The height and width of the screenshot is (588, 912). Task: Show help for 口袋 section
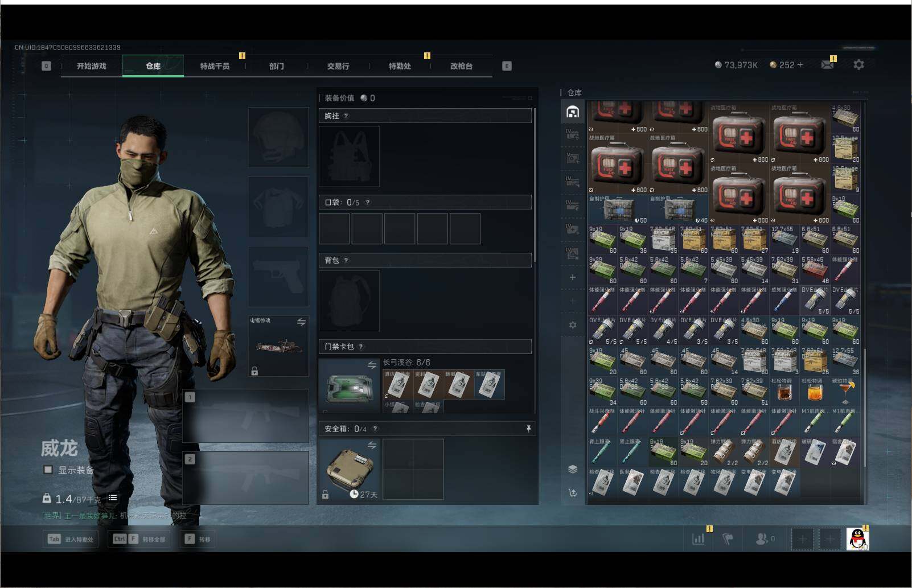[x=368, y=203]
